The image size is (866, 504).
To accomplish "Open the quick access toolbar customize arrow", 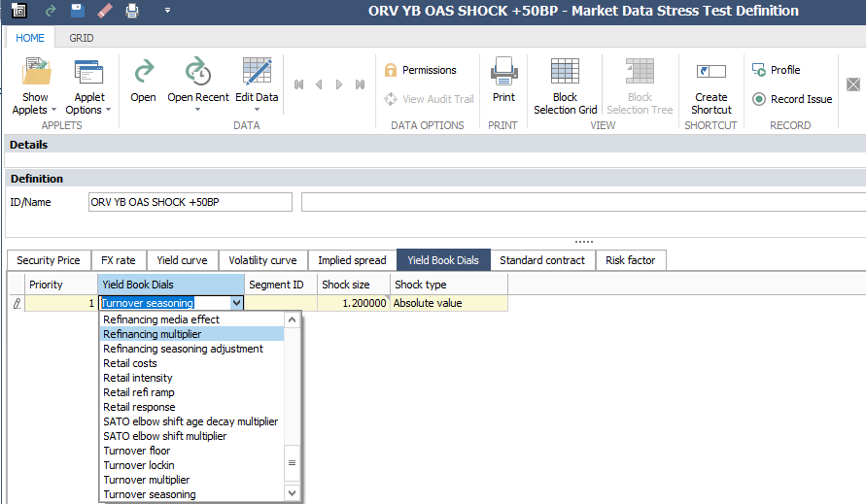I will pos(167,10).
